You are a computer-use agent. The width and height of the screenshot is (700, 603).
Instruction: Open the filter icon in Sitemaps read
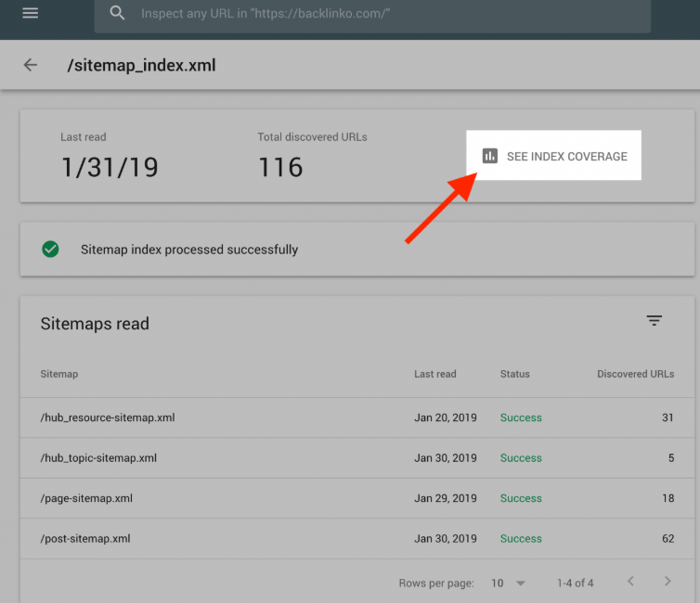(x=654, y=320)
